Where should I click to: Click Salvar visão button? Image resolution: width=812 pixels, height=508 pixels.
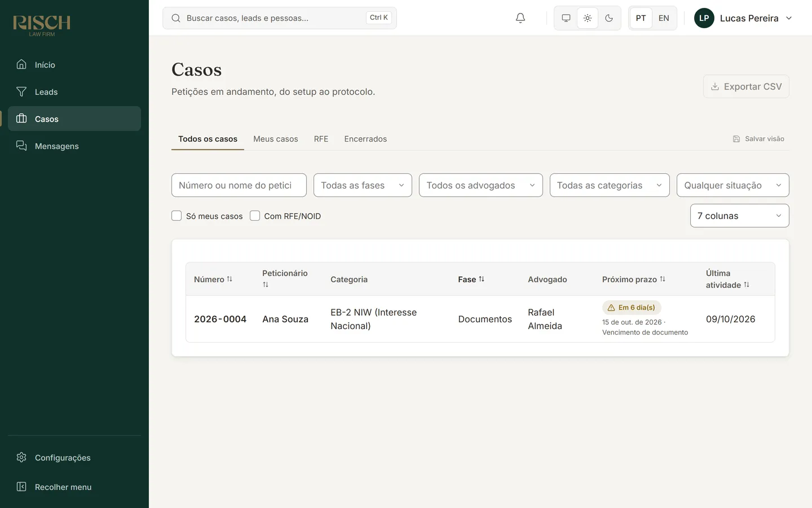(758, 139)
